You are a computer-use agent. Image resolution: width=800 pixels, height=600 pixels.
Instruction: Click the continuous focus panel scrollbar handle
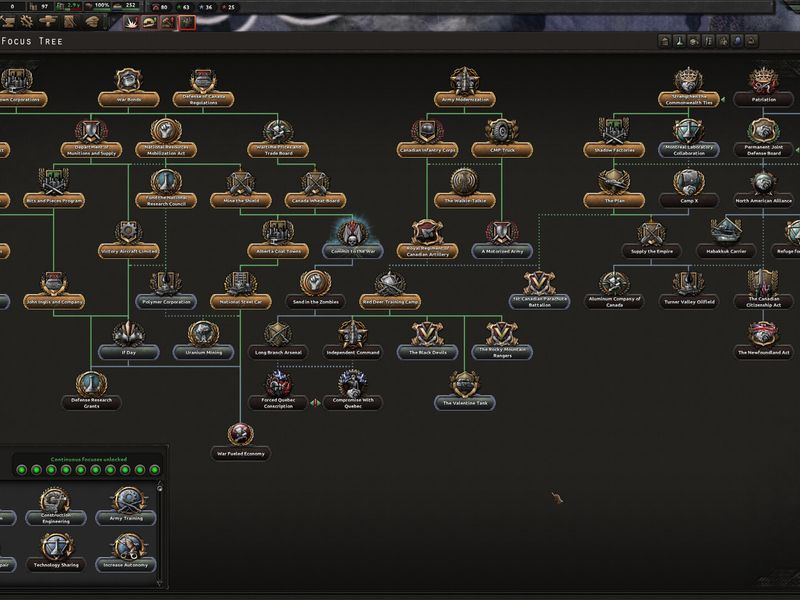(x=160, y=488)
